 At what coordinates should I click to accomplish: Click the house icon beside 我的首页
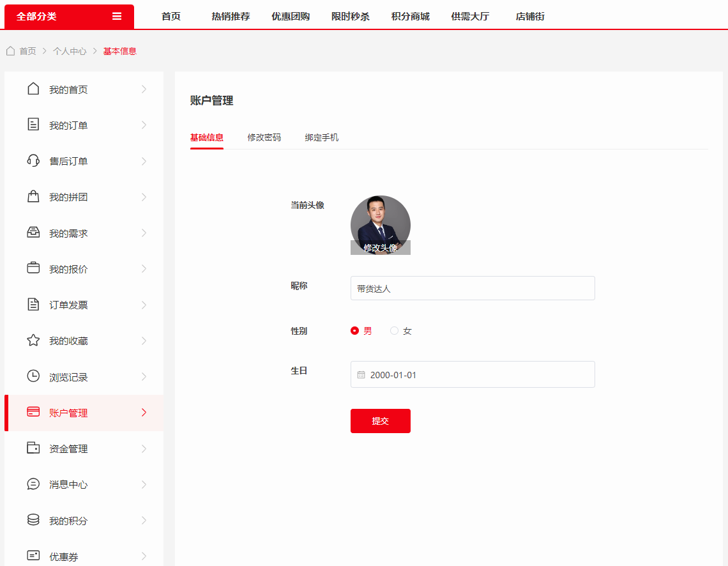pos(33,89)
